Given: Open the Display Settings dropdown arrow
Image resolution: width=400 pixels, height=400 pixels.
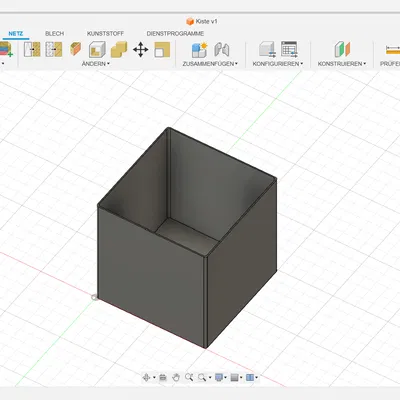Looking at the screenshot, I should click(226, 378).
